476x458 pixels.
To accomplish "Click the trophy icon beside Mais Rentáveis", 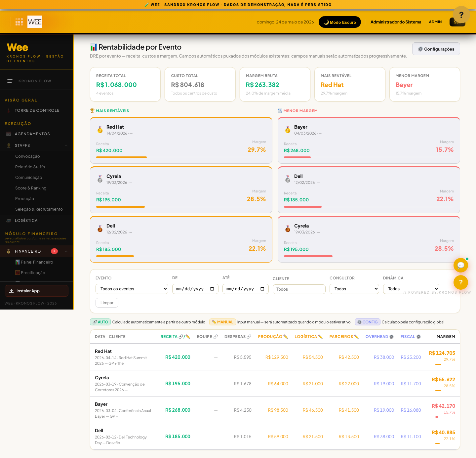I will click(92, 111).
